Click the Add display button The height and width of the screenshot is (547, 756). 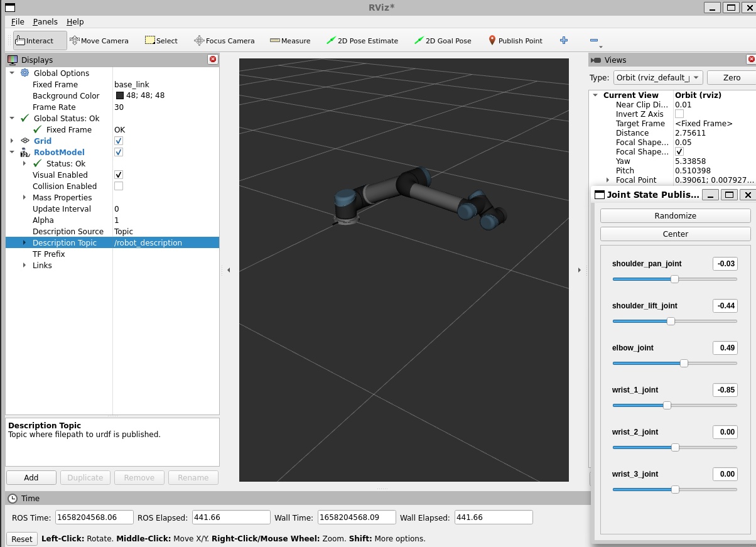(x=31, y=477)
